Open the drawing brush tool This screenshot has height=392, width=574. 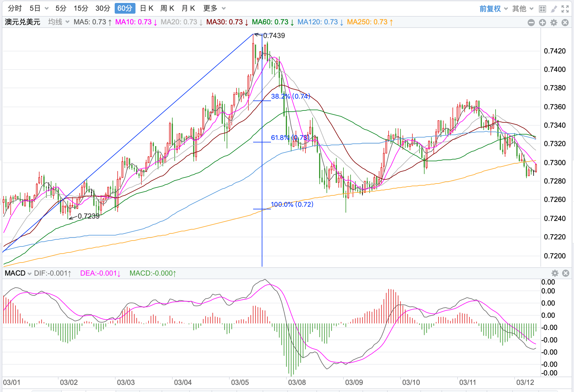[x=554, y=9]
